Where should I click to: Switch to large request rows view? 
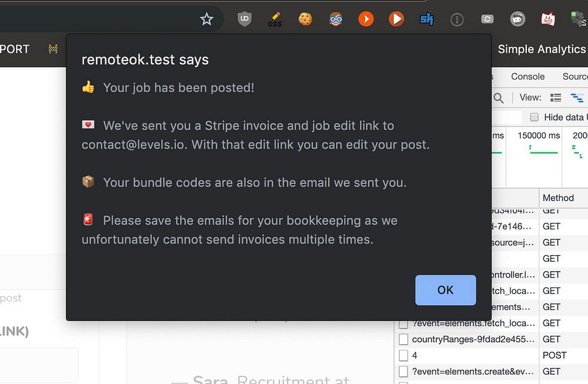[x=555, y=98]
